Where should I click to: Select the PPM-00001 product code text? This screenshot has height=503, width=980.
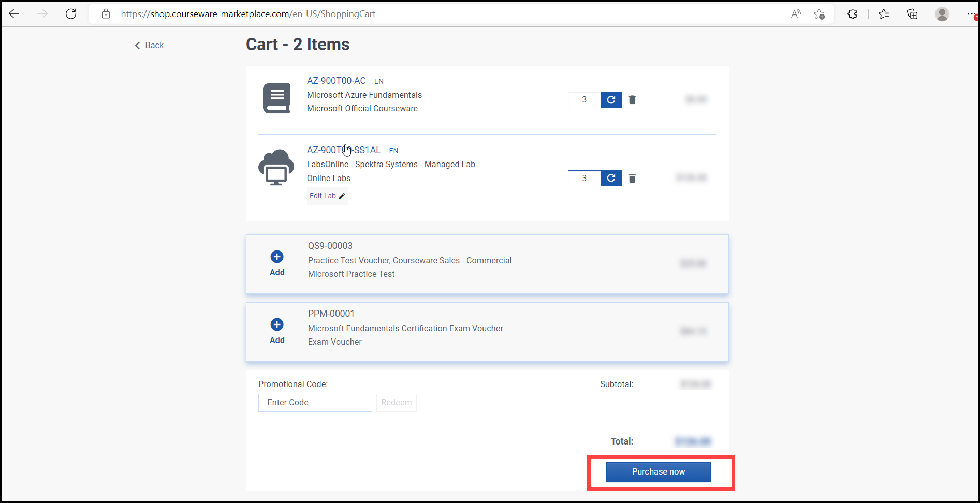pos(331,314)
